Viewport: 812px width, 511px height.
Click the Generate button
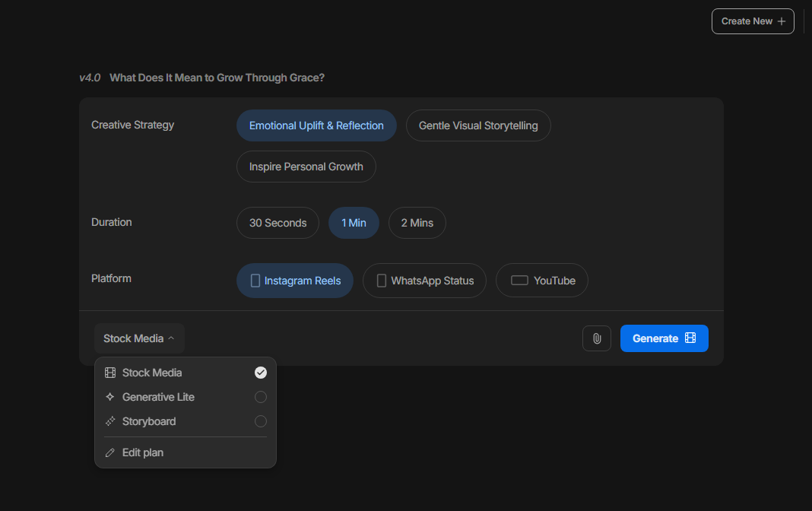(665, 338)
